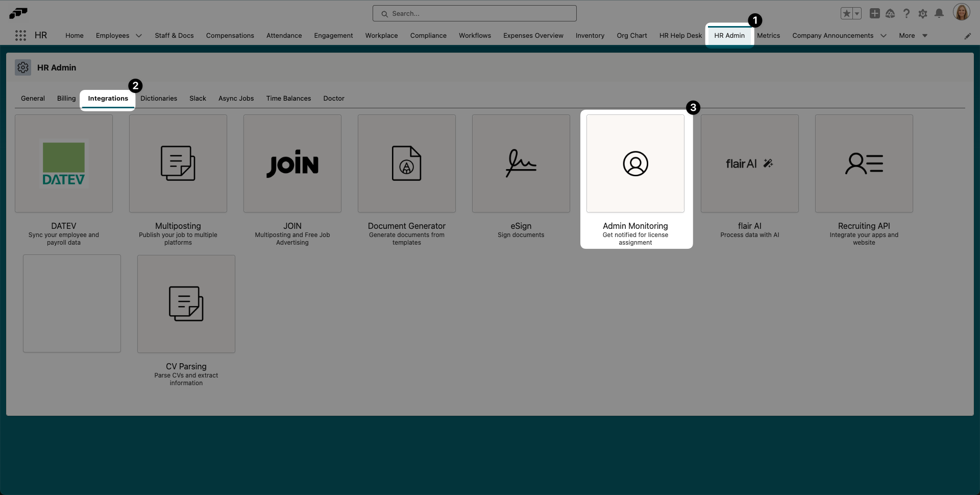
Task: Open the CV Parsing tile
Action: (186, 304)
